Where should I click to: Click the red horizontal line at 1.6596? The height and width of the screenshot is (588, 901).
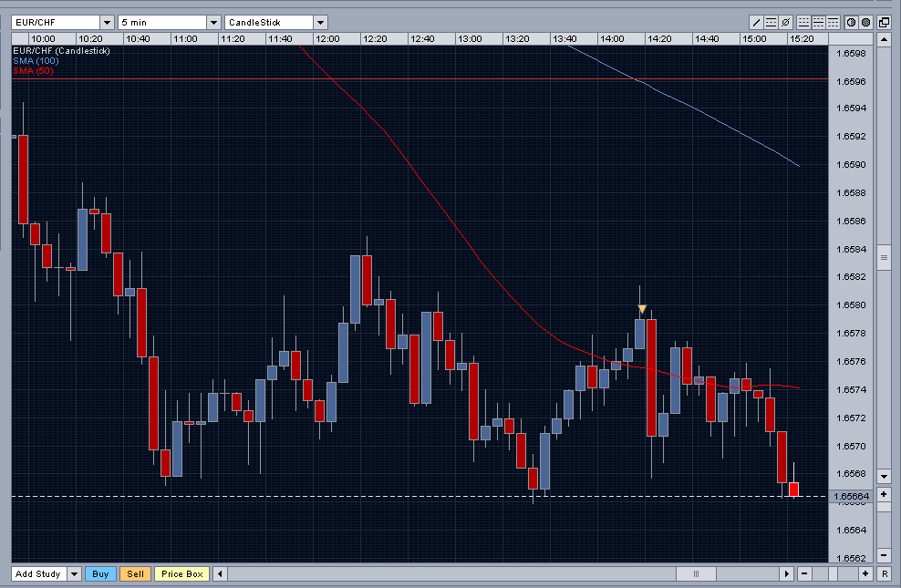click(419, 78)
